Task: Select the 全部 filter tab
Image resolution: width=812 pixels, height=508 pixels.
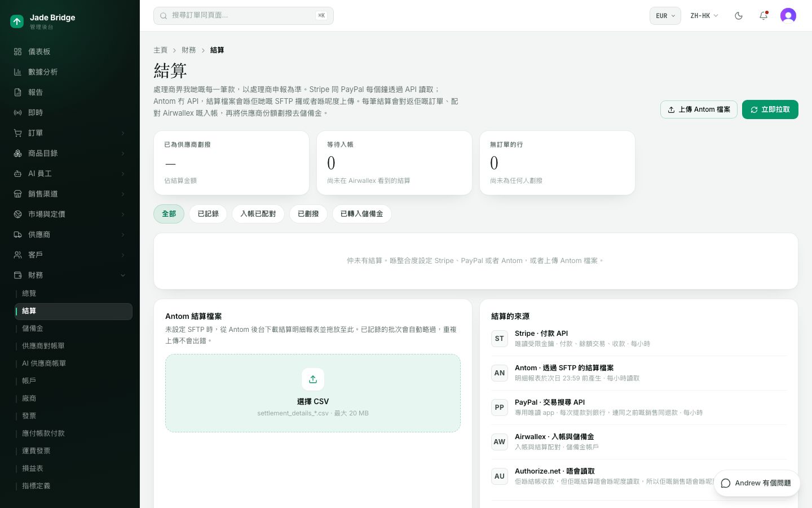Action: coord(169,214)
